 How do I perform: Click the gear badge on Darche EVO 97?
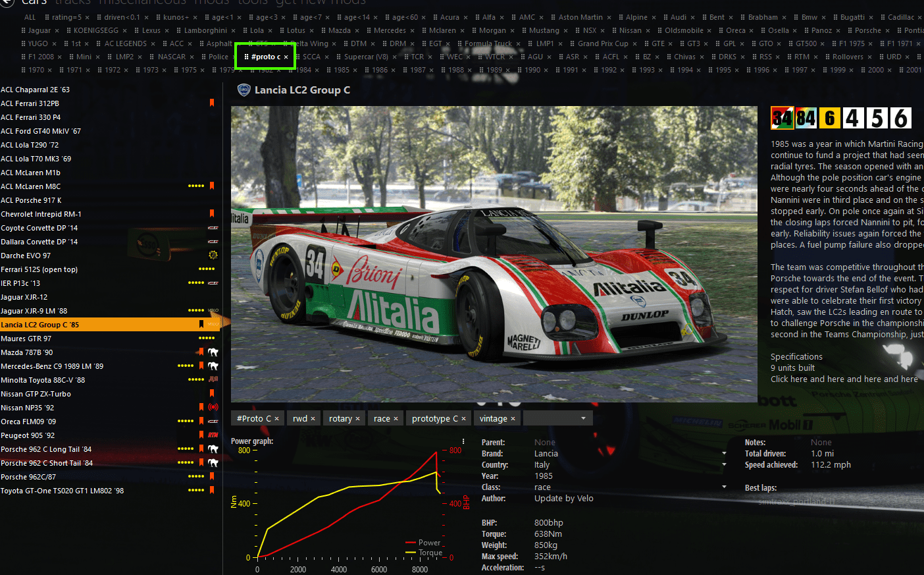[x=213, y=256]
